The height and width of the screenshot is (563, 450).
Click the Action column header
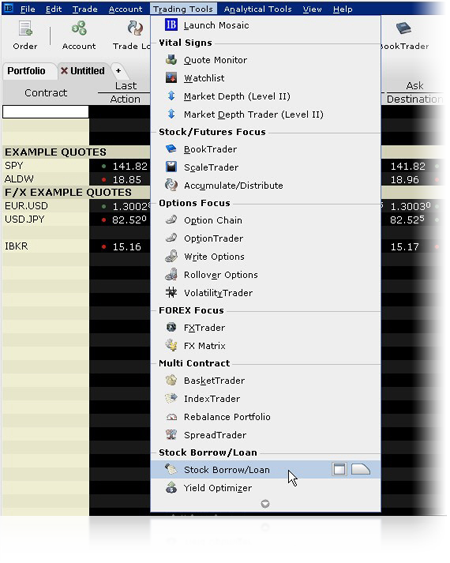coord(125,99)
